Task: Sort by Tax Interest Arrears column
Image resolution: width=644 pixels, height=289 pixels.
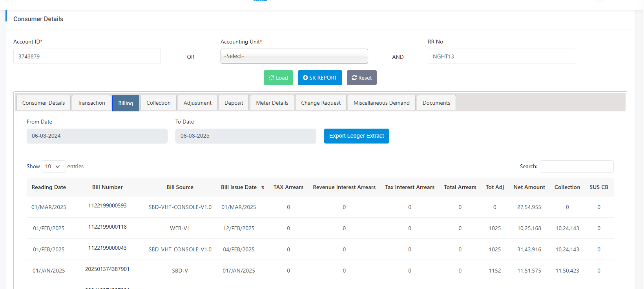Action: [x=410, y=187]
